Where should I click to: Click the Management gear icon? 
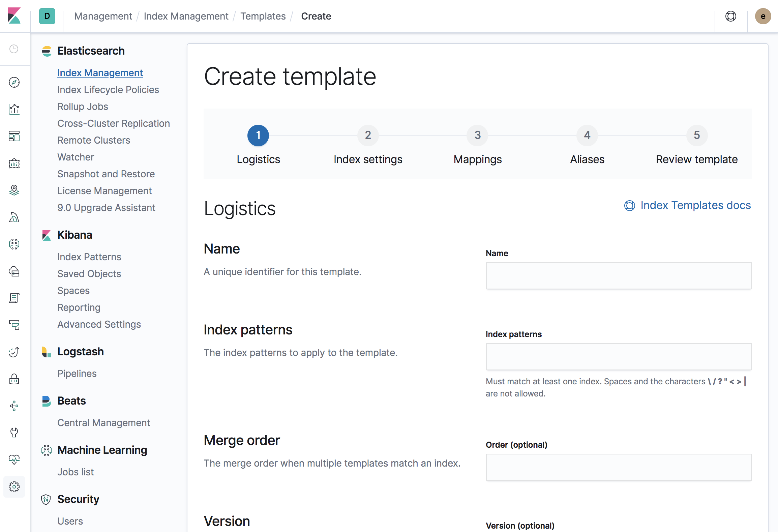14,486
